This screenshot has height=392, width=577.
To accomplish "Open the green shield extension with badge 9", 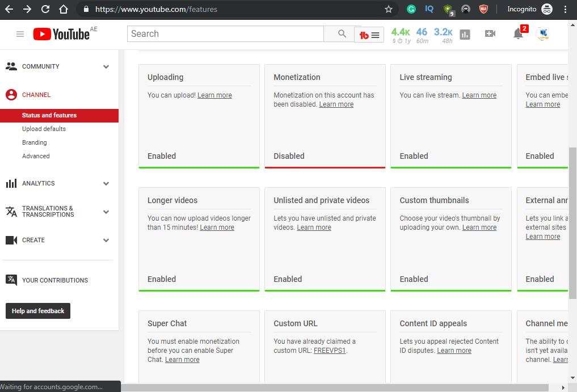I will 449,10.
